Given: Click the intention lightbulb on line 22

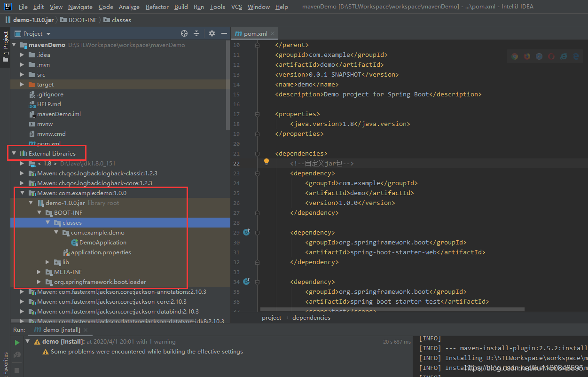Looking at the screenshot, I should (267, 162).
